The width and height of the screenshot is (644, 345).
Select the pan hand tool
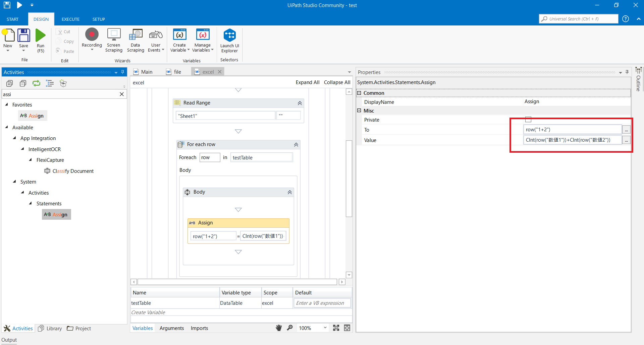(x=279, y=328)
